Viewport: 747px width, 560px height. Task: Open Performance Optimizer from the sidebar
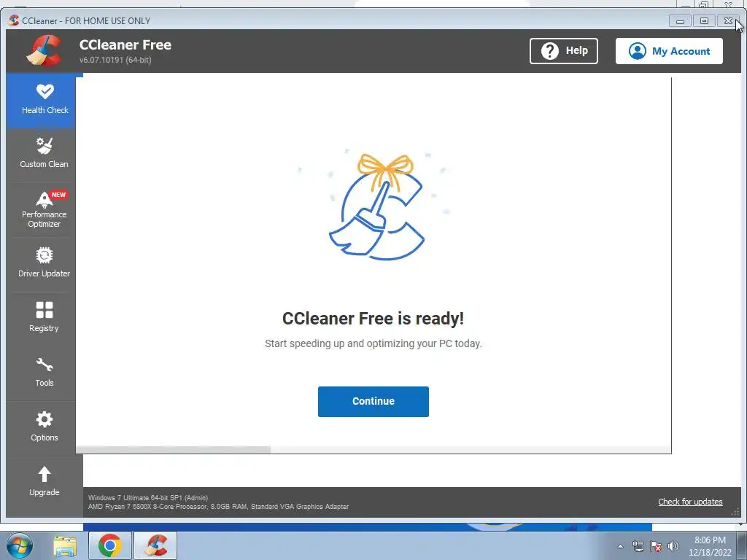pos(44,209)
